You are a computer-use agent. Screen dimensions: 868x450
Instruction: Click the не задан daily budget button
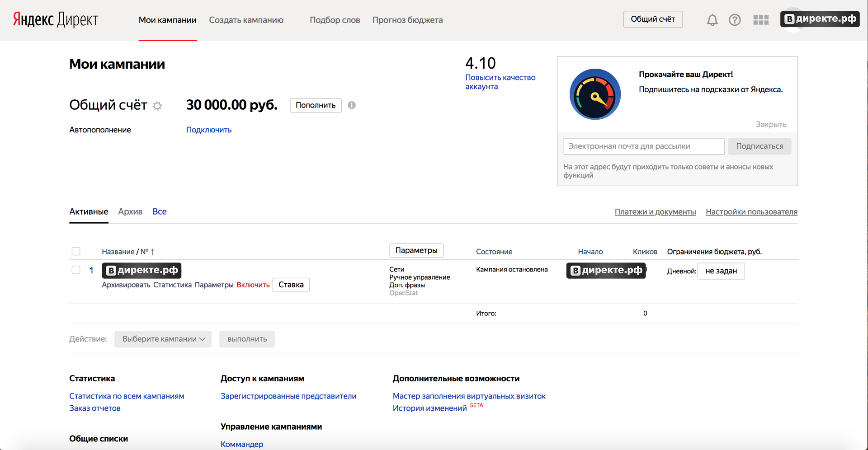click(721, 271)
